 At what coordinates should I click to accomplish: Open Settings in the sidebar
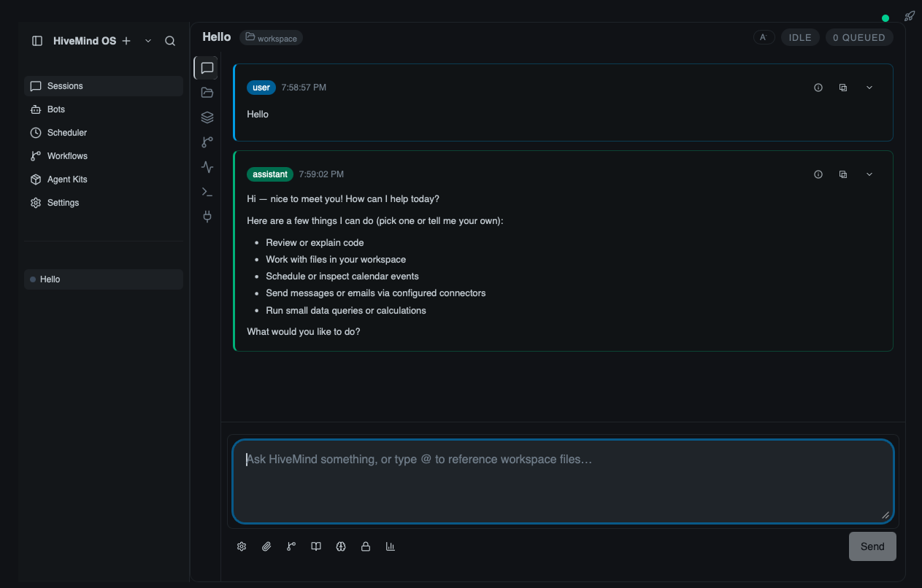click(104, 203)
